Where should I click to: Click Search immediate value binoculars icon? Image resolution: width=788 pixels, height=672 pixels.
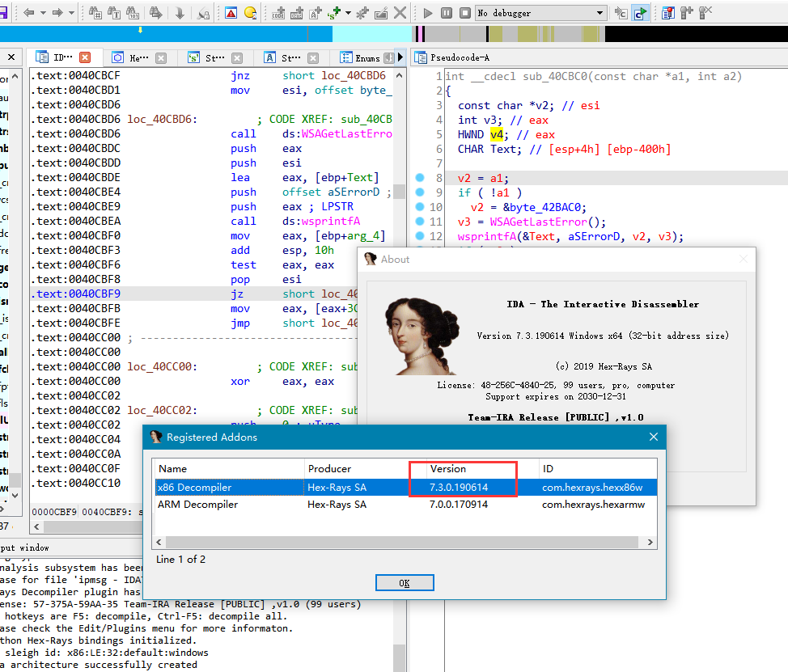point(95,13)
